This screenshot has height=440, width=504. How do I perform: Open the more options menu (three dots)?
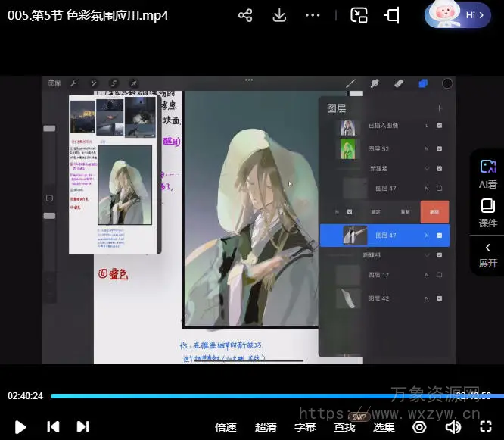(313, 15)
